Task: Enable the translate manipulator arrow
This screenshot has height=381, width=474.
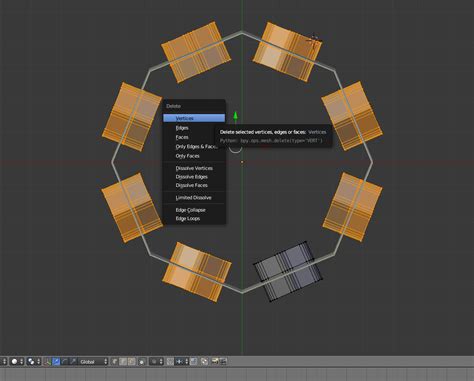Action: (x=56, y=362)
